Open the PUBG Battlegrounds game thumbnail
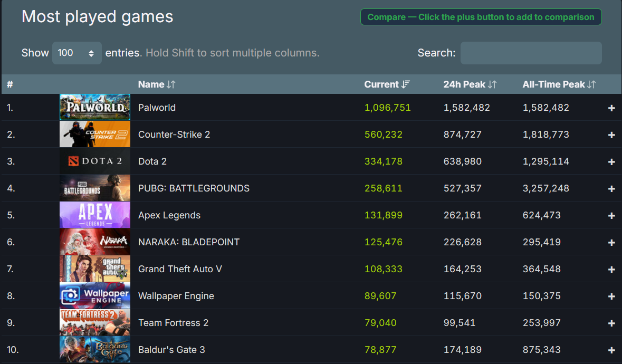This screenshot has width=622, height=364. (x=95, y=188)
